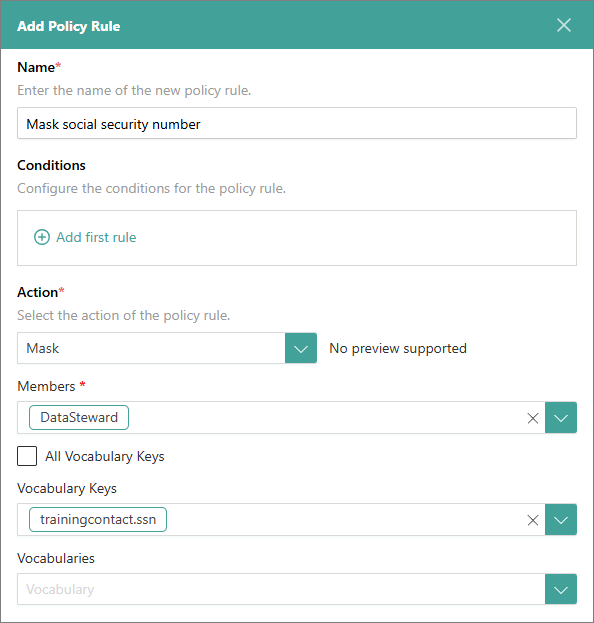Click the 'No preview supported' text
The image size is (594, 623).
coord(398,348)
